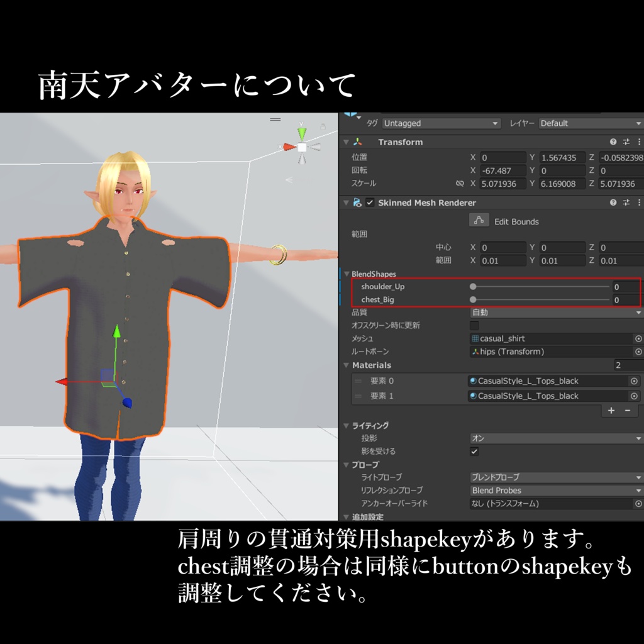Open object picker for casual_shirt mesh
Viewport: 644px width, 644px height.
click(x=638, y=338)
